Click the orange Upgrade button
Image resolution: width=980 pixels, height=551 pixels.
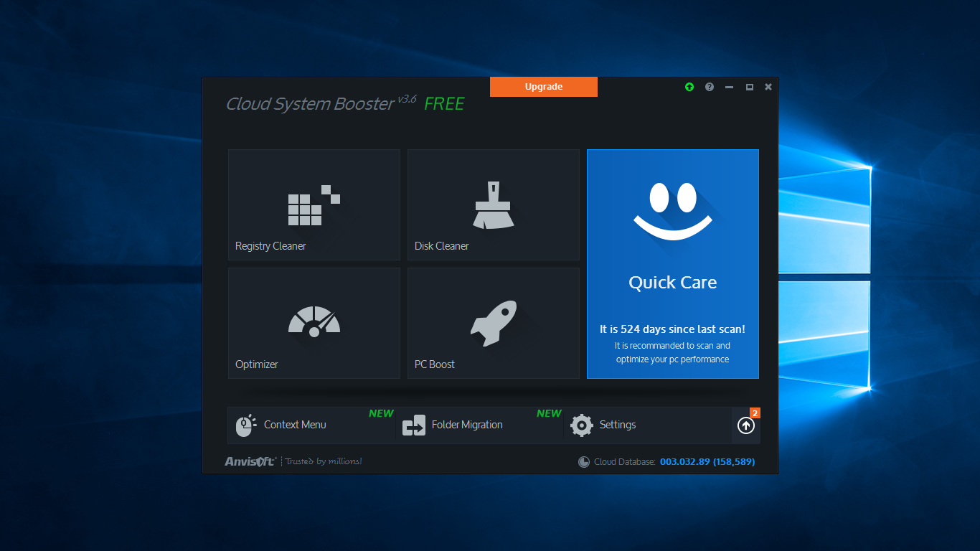click(543, 87)
